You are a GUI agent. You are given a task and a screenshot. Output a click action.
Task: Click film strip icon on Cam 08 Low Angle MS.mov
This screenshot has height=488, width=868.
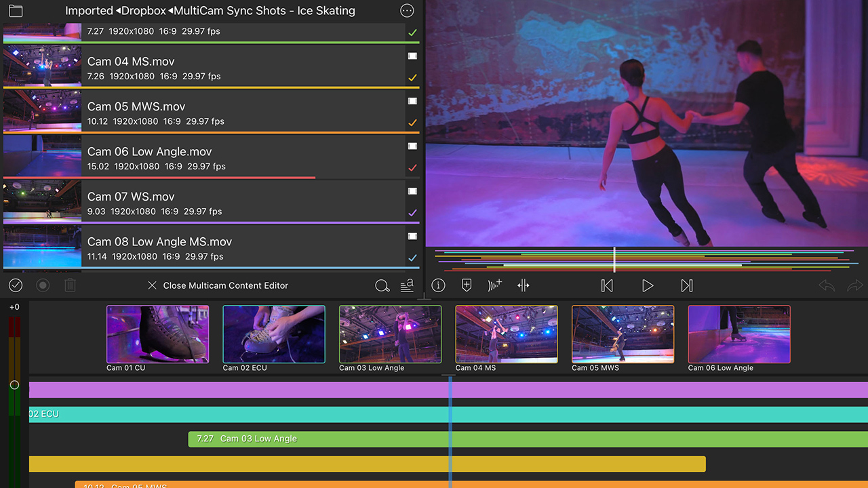point(412,236)
